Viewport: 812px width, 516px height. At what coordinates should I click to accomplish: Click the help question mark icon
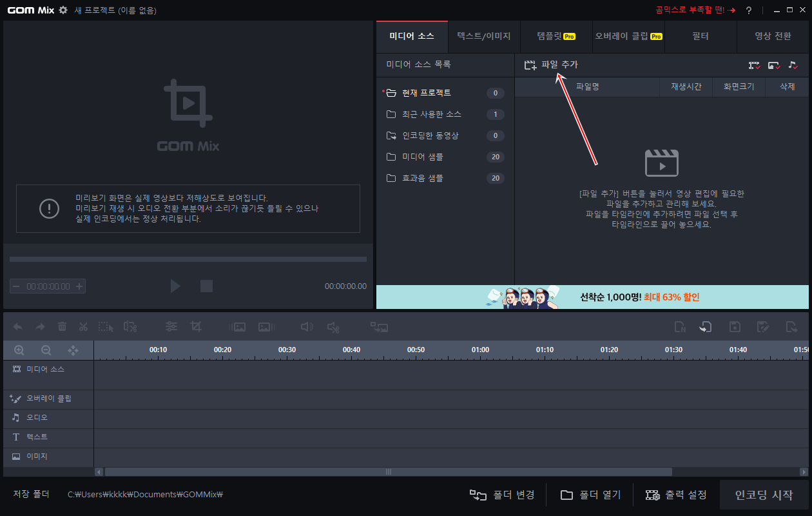pos(749,10)
